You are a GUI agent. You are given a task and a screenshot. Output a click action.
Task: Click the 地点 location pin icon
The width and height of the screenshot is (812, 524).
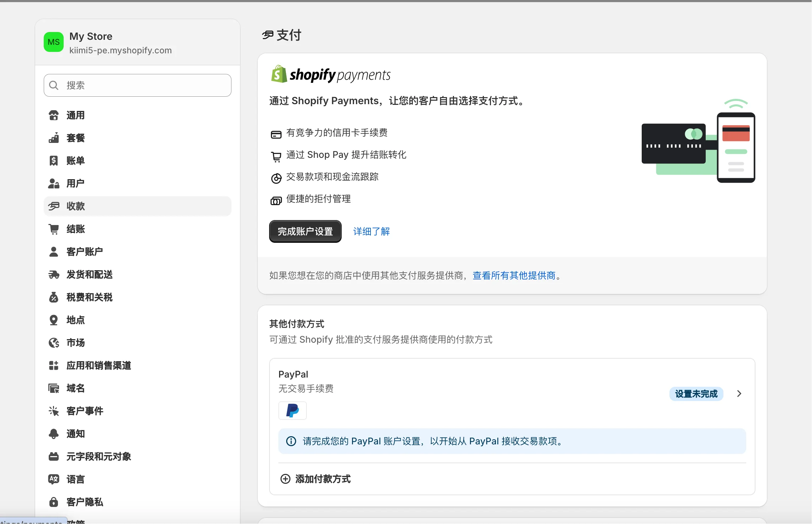[x=54, y=320]
